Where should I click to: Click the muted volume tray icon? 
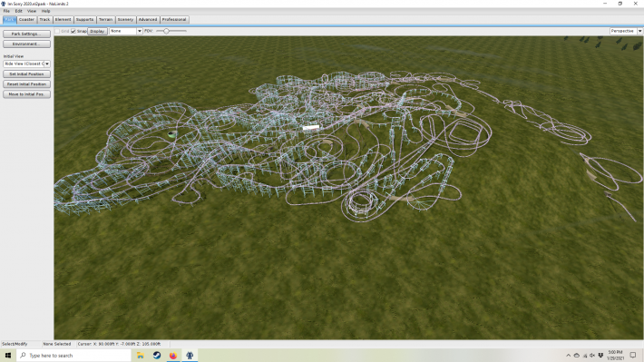coord(592,356)
